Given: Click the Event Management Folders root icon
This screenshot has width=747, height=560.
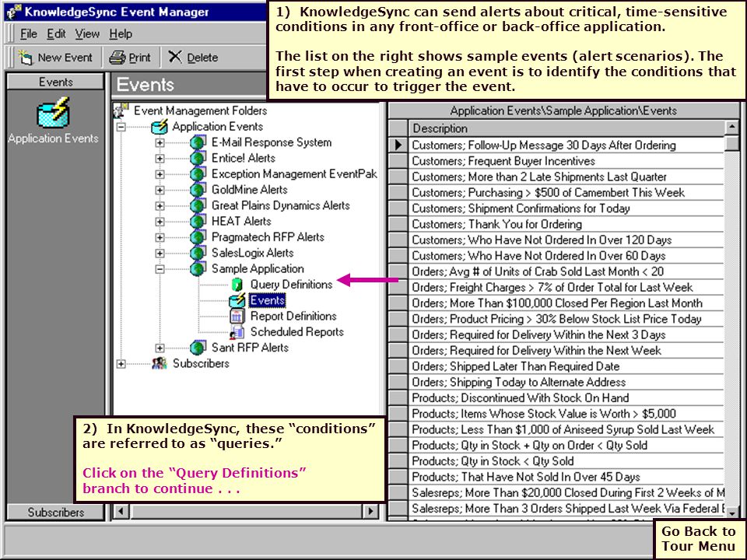Looking at the screenshot, I should coord(121,110).
